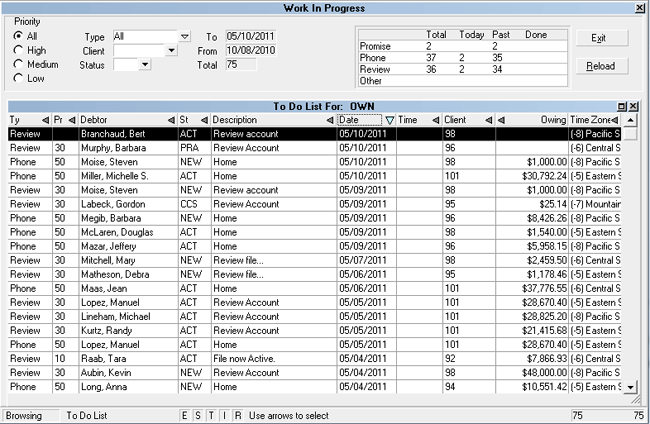Click the File now Active. description

pos(244,359)
